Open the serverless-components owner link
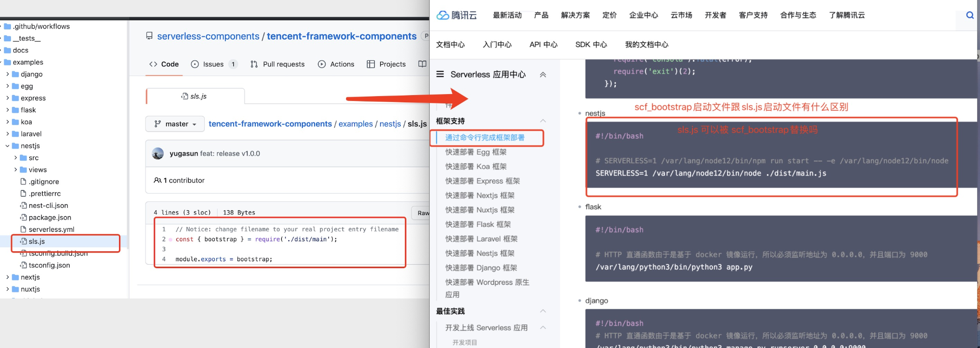Viewport: 980px width, 348px height. pyautogui.click(x=208, y=36)
